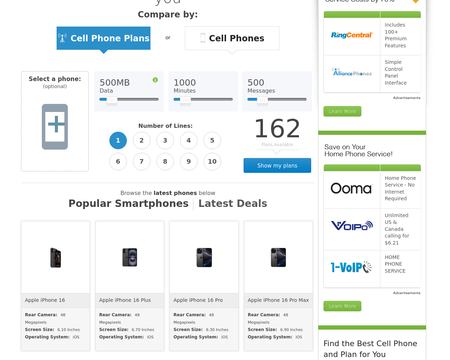Click the 1000 Minutes slider handle
The width and height of the screenshot is (450, 360).
[x=185, y=99]
